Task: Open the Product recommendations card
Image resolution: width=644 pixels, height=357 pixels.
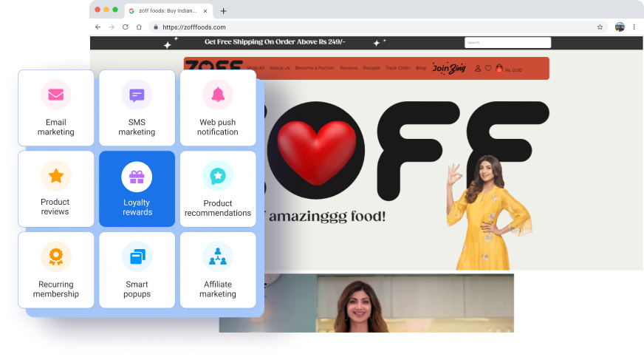Action: click(218, 188)
